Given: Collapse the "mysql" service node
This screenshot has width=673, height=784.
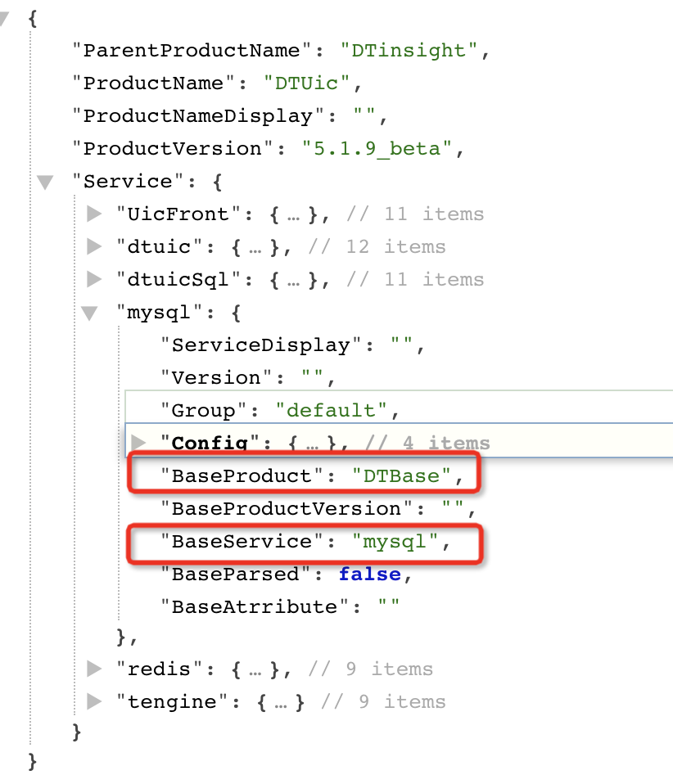Looking at the screenshot, I should pos(88,313).
